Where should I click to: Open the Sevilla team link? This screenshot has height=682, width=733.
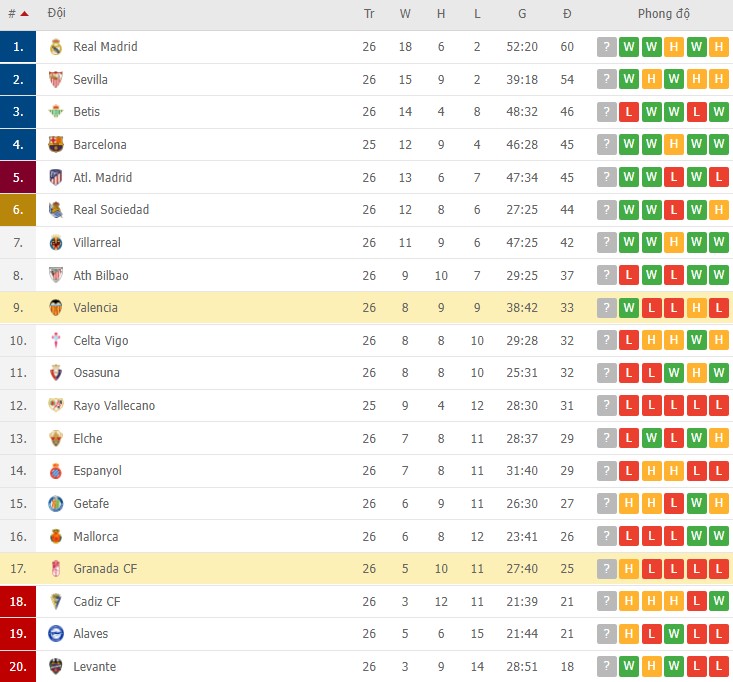coord(90,80)
